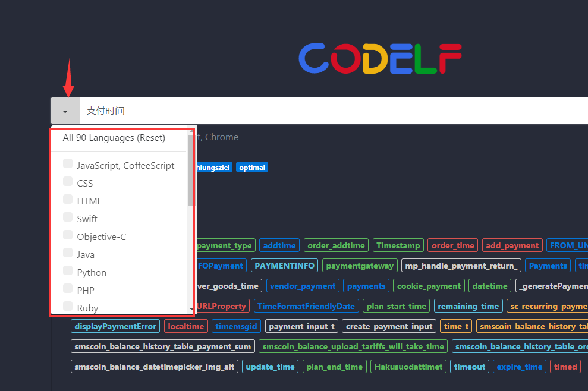The width and height of the screenshot is (588, 391).
Task: Click the expire_time variable tag
Action: 520,367
